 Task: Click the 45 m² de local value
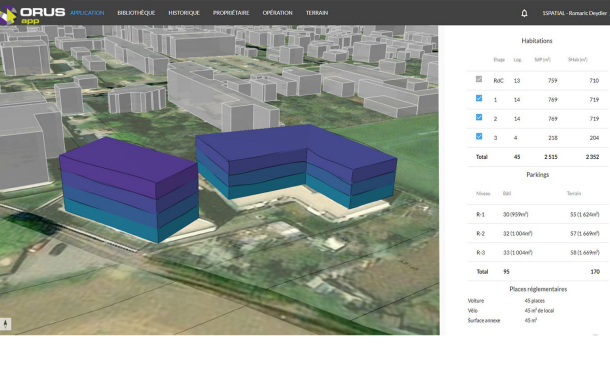pos(539,310)
